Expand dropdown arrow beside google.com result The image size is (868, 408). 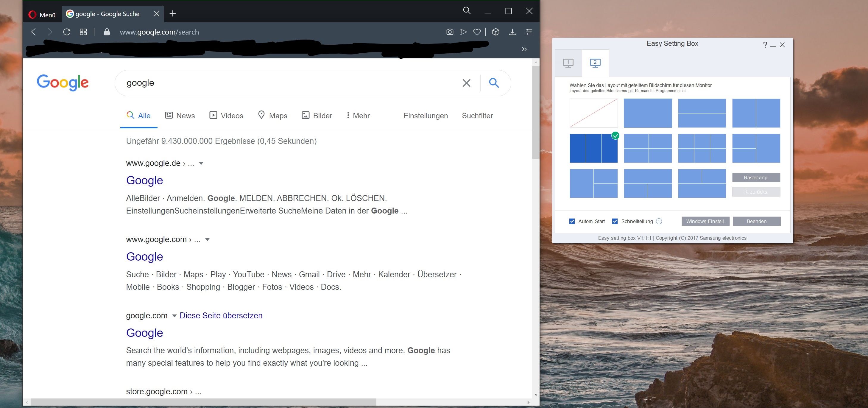click(174, 316)
